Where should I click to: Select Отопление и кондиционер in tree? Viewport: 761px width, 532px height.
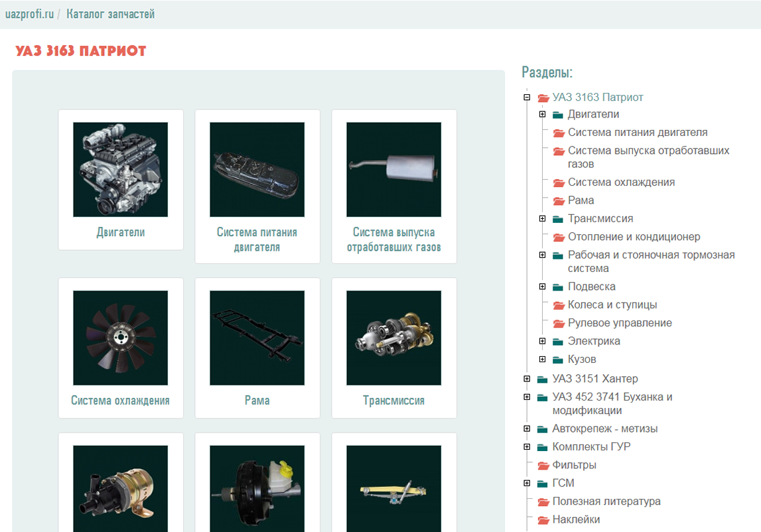pyautogui.click(x=634, y=236)
